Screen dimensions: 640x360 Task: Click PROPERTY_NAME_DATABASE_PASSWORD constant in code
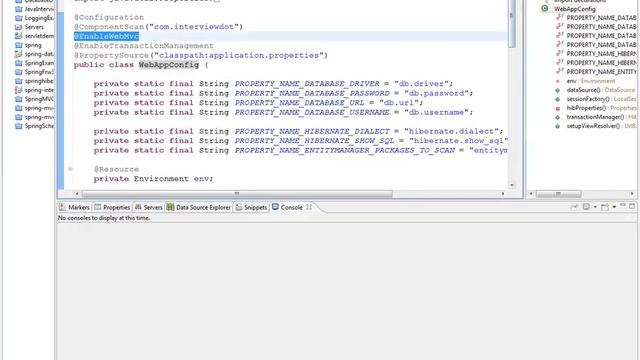click(312, 93)
